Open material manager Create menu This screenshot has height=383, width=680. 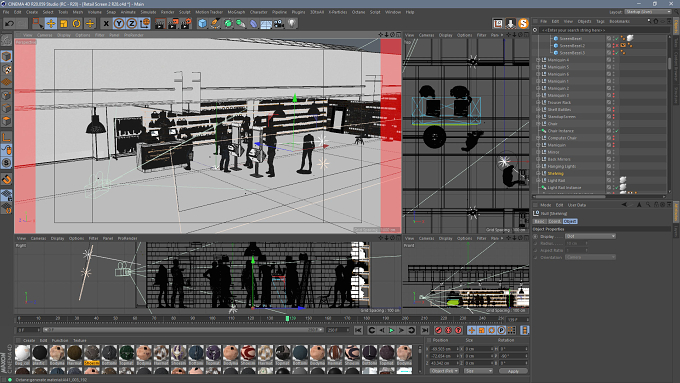click(29, 340)
